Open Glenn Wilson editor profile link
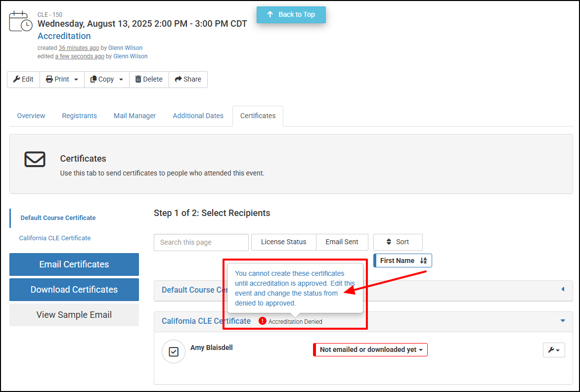 (130, 56)
